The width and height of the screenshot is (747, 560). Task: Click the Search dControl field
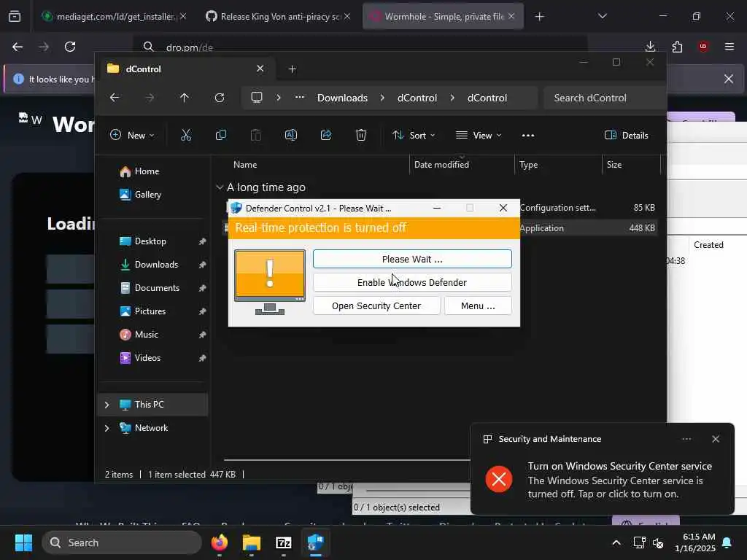pyautogui.click(x=604, y=98)
